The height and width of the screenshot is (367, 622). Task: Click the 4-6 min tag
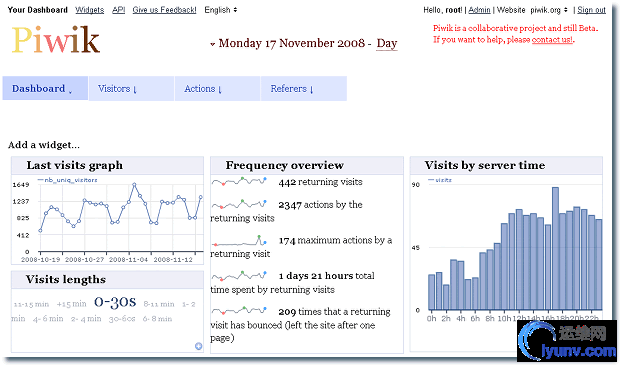[48, 319]
